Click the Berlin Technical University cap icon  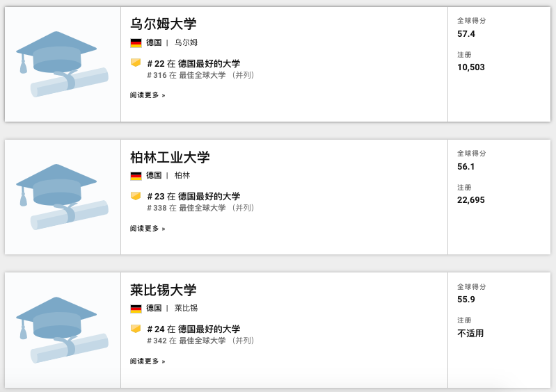tap(63, 197)
